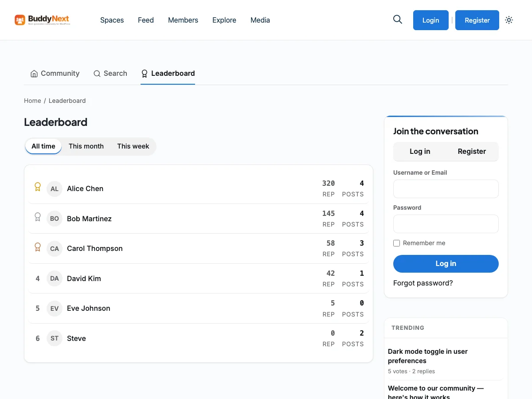This screenshot has height=399, width=532.
Task: Toggle light/dark theme sun icon
Action: click(x=509, y=20)
